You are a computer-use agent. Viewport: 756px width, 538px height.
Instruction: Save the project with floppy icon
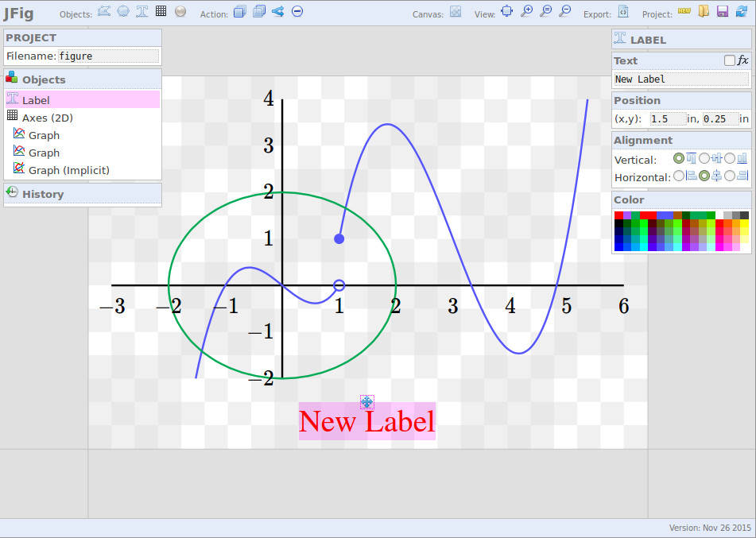pos(723,11)
